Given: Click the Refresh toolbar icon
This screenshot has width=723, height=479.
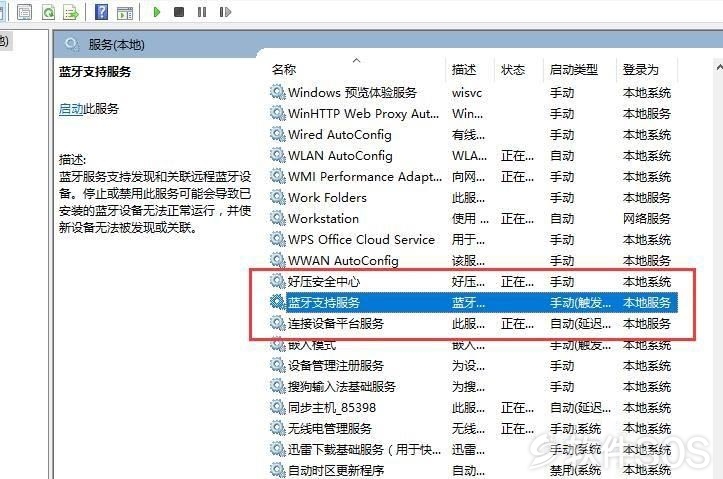Looking at the screenshot, I should [x=48, y=12].
